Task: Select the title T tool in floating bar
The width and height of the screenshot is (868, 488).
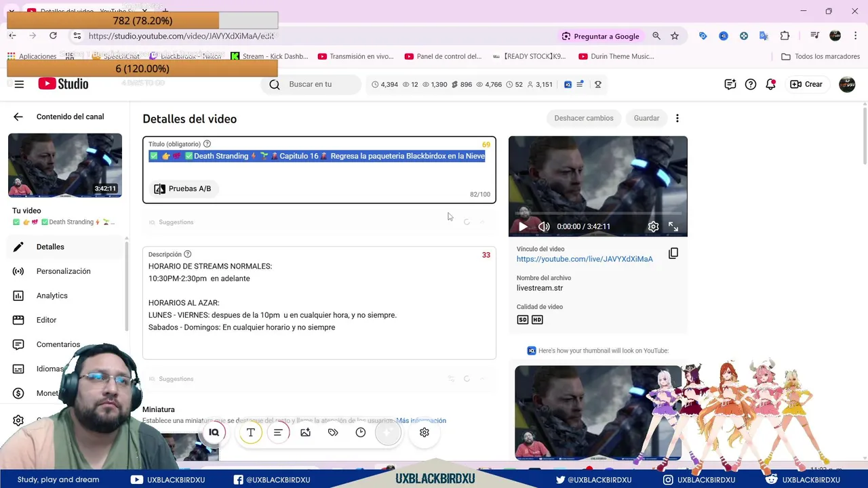Action: click(250, 432)
